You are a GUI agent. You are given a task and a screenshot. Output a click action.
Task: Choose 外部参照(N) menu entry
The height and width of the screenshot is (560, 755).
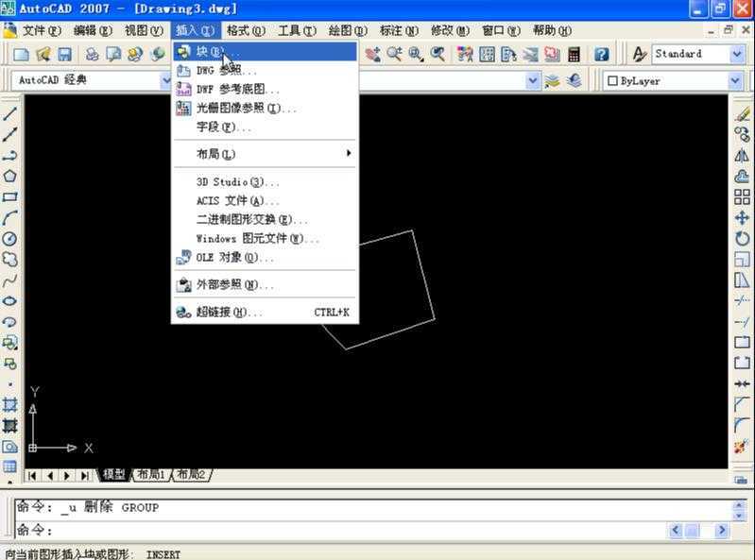(x=266, y=285)
